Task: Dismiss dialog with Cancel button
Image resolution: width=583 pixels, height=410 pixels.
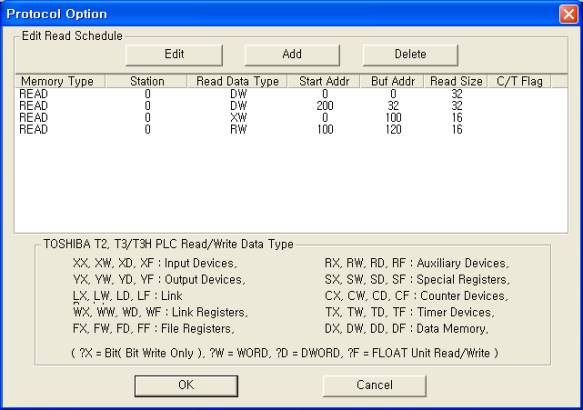Action: pyautogui.click(x=374, y=385)
